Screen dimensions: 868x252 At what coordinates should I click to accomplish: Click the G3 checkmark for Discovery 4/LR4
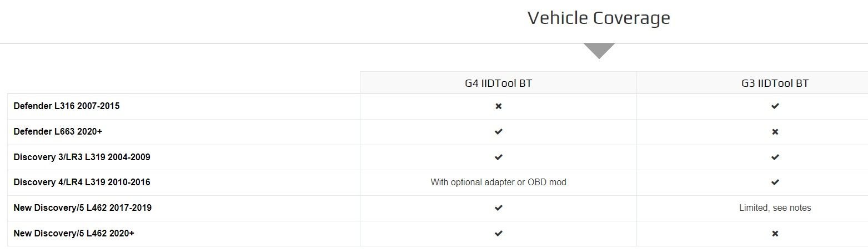775,182
